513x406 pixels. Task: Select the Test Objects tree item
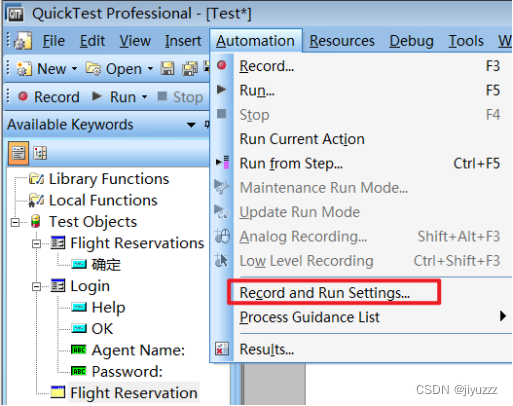coord(93,222)
